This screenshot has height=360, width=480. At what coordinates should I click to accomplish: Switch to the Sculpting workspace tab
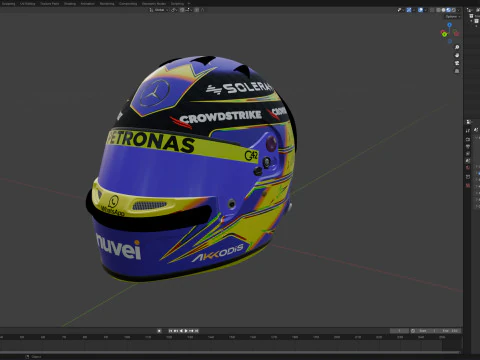click(x=9, y=4)
